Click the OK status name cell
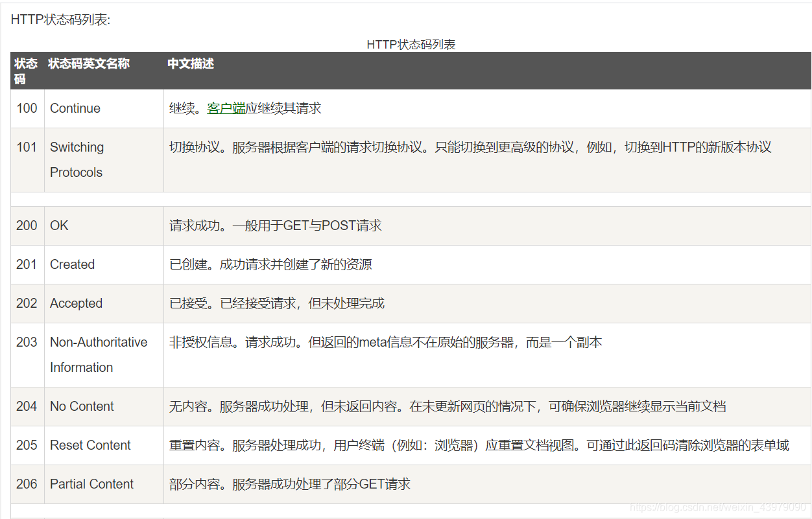 tap(104, 225)
